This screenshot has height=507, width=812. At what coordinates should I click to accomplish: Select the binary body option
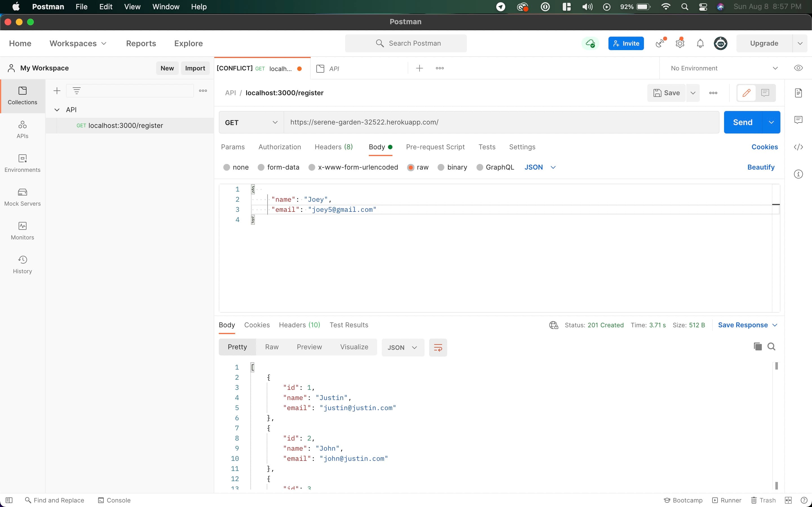pyautogui.click(x=441, y=167)
